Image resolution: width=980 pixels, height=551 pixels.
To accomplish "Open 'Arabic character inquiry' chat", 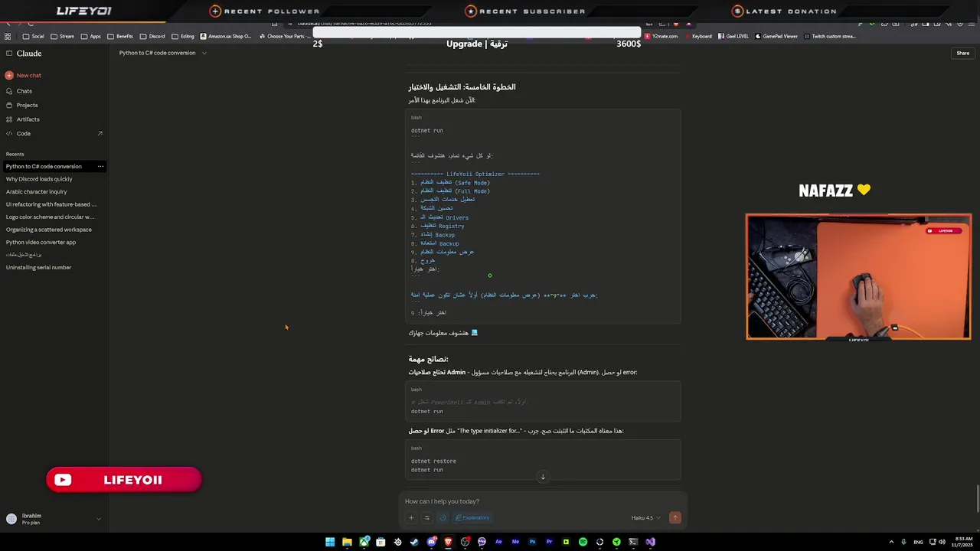I will point(37,191).
